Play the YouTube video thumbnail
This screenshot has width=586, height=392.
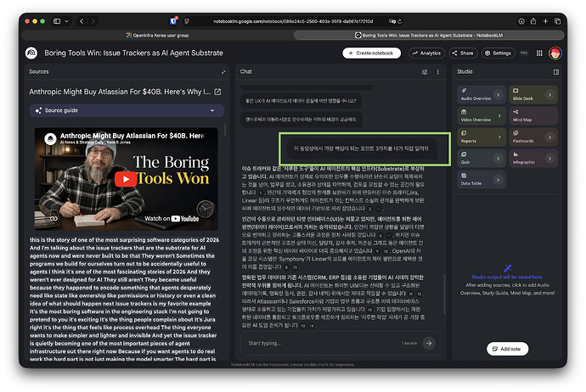126,179
